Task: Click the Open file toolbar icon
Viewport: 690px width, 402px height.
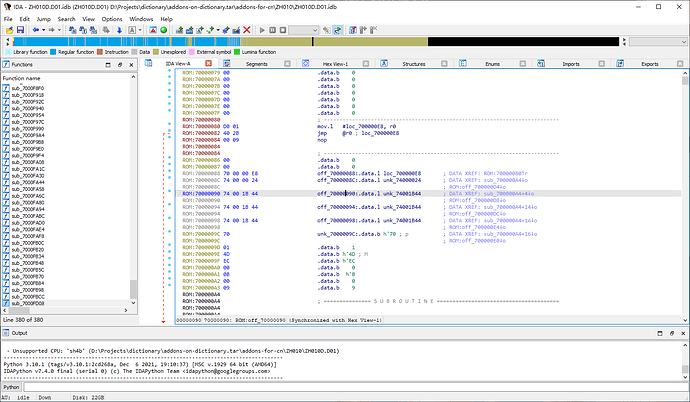Action: [9, 31]
